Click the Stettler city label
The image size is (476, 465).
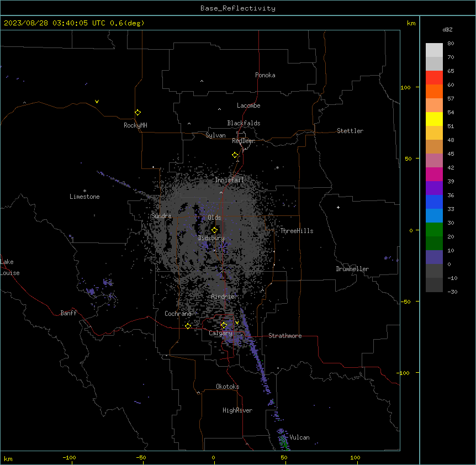[x=350, y=131]
